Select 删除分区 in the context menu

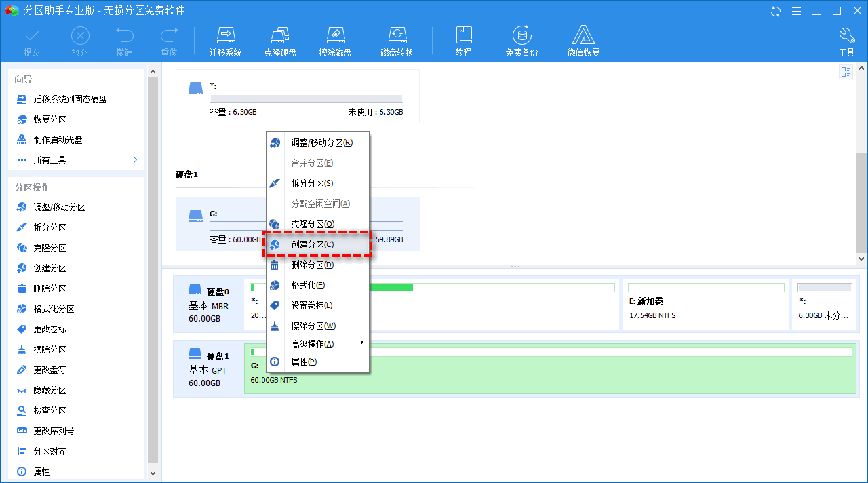[312, 265]
